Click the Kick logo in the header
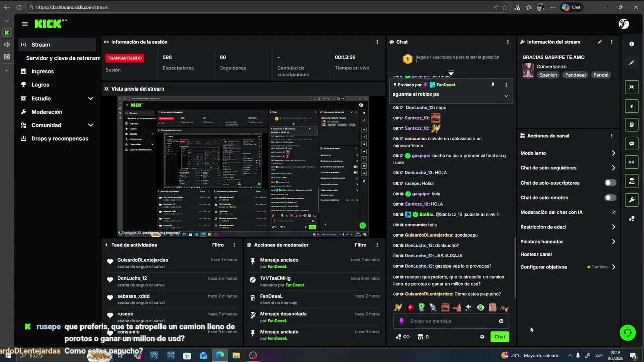 click(x=50, y=24)
